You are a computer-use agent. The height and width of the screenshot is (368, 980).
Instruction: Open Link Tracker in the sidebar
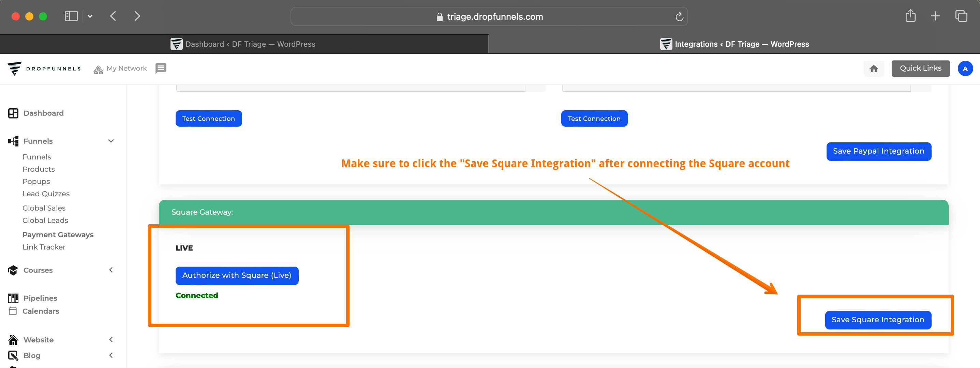pos(44,247)
